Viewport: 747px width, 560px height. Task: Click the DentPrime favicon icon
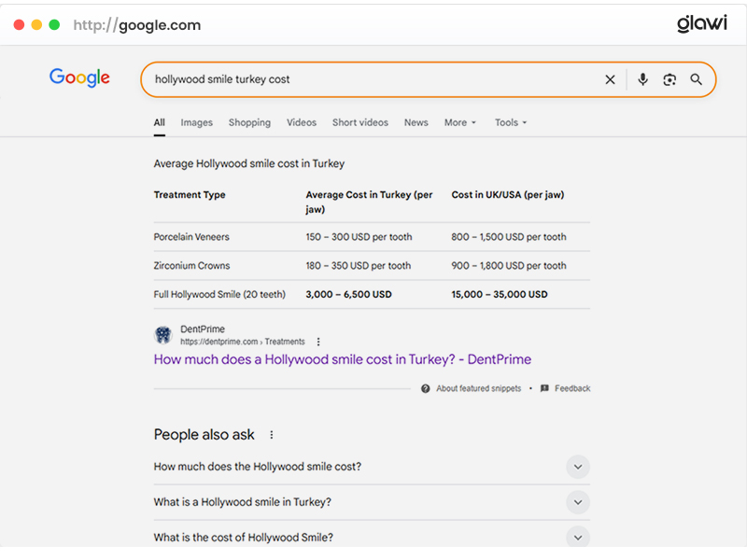(163, 335)
